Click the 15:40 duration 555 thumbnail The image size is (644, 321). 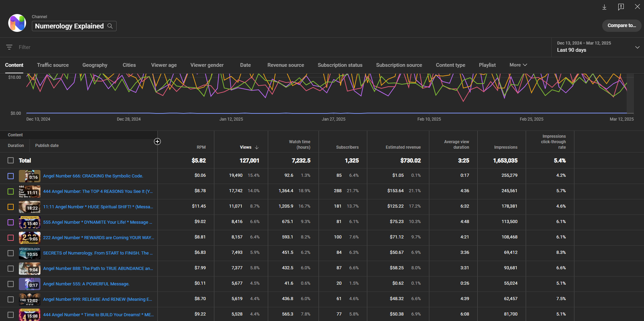click(x=29, y=222)
